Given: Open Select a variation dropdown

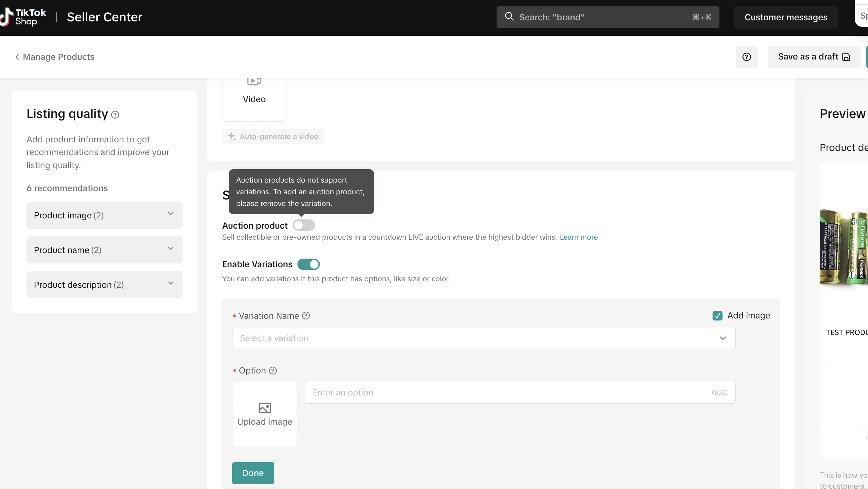Looking at the screenshot, I should [484, 338].
